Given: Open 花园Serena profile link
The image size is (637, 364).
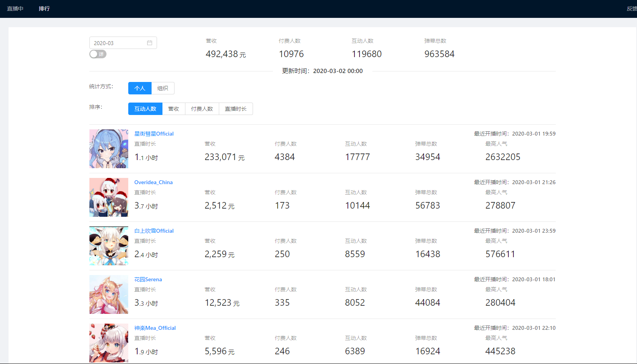Looking at the screenshot, I should pyautogui.click(x=148, y=279).
